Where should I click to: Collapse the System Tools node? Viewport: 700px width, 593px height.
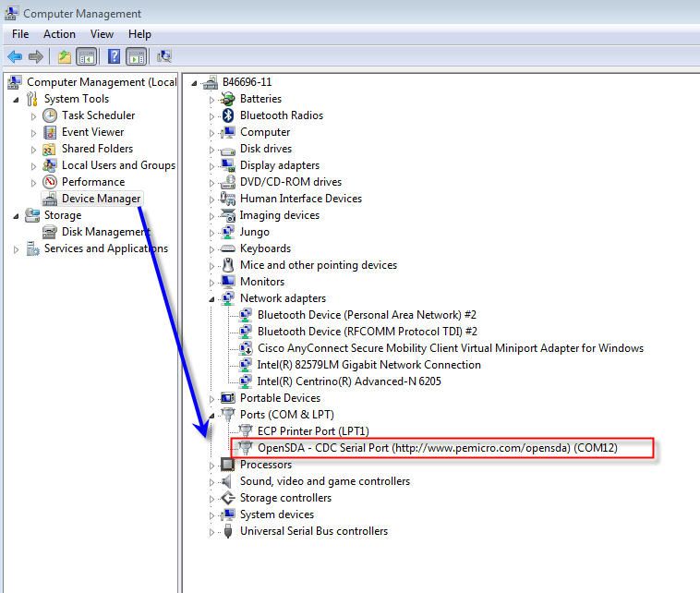(x=16, y=100)
